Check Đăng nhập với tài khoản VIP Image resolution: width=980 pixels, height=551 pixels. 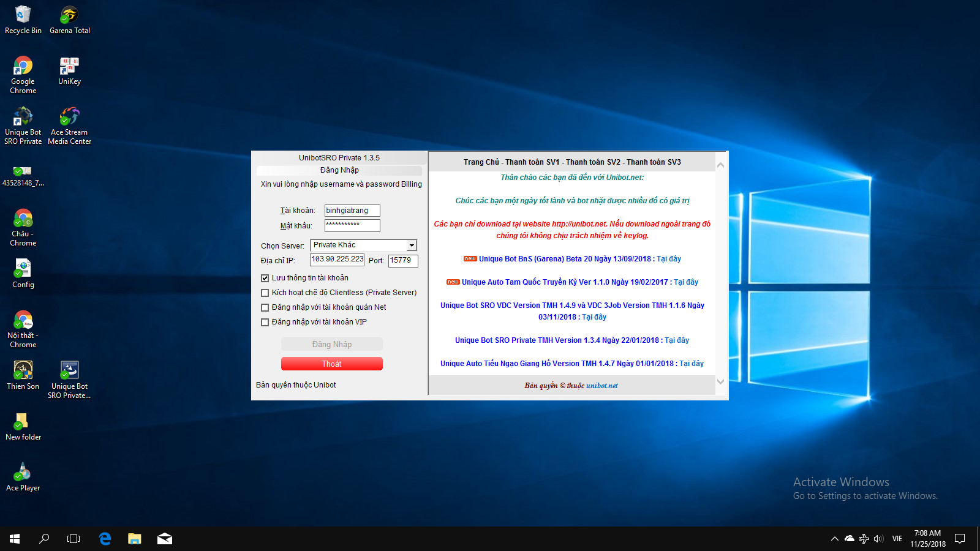265,322
